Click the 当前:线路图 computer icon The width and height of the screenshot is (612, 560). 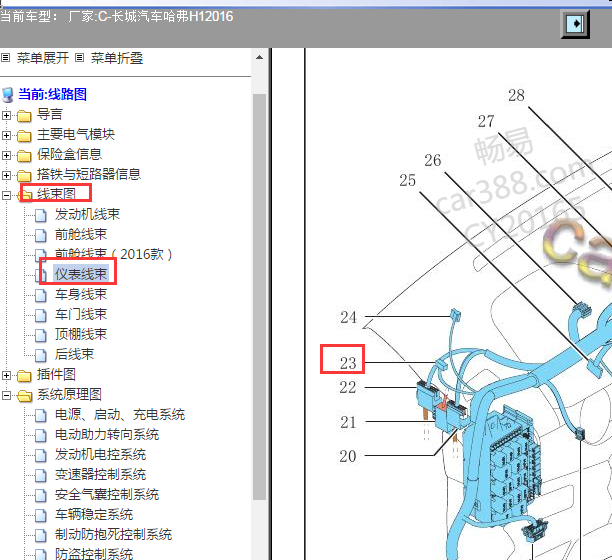[x=8, y=95]
